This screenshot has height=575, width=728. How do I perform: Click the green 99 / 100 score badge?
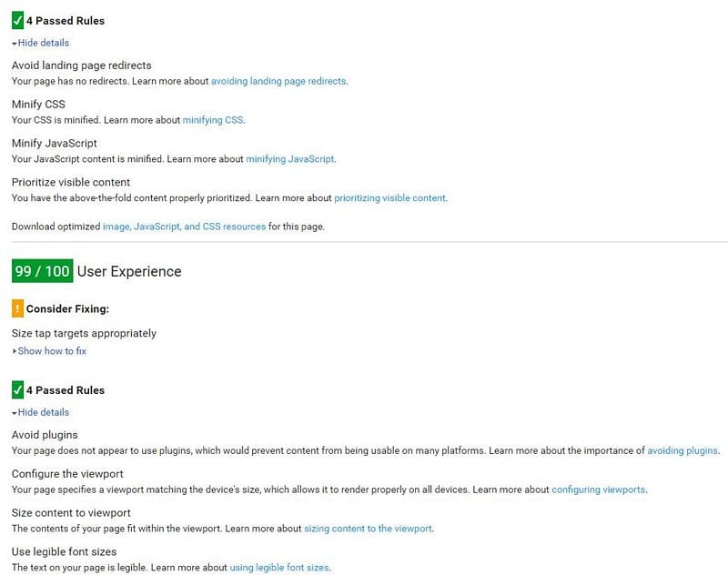point(42,271)
